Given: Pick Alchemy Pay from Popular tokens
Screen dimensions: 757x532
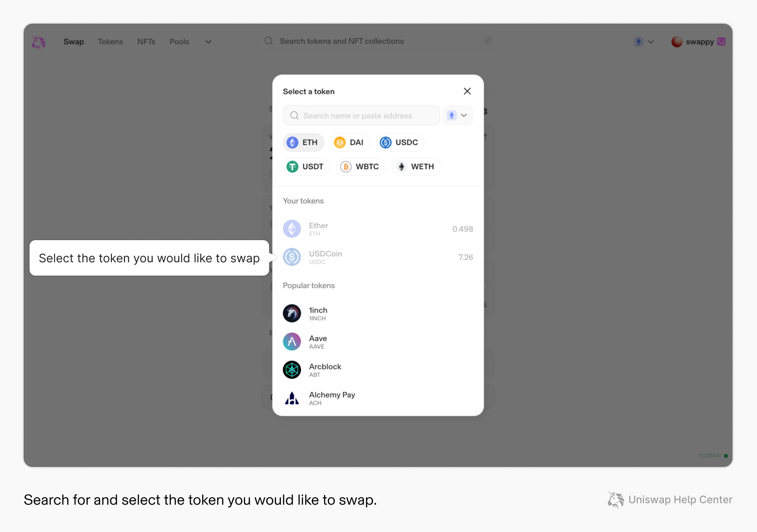Looking at the screenshot, I should click(378, 398).
